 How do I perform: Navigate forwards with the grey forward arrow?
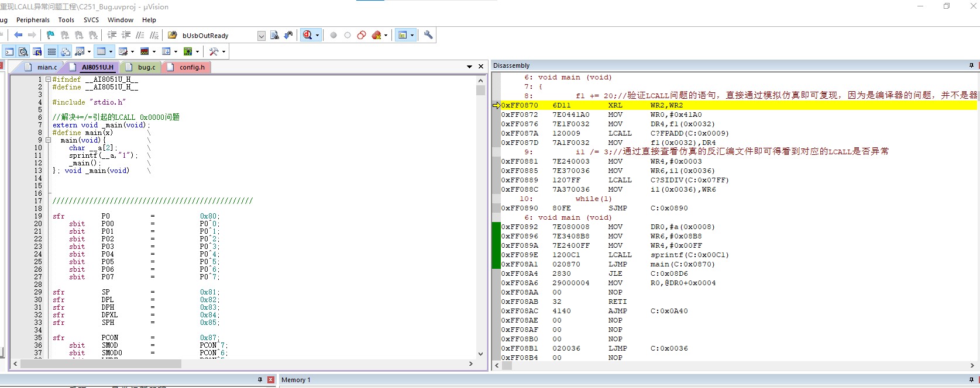32,35
